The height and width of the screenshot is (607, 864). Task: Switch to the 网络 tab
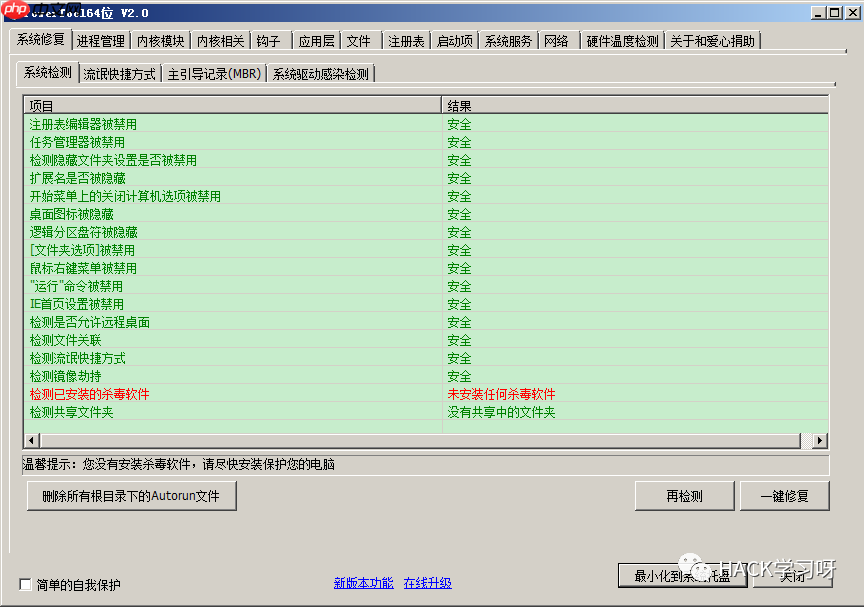[x=559, y=41]
